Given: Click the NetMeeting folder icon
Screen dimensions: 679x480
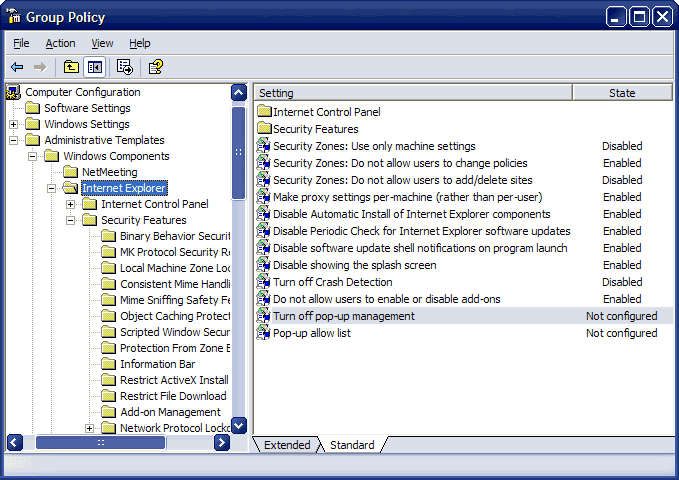Looking at the screenshot, I should pyautogui.click(x=71, y=172).
